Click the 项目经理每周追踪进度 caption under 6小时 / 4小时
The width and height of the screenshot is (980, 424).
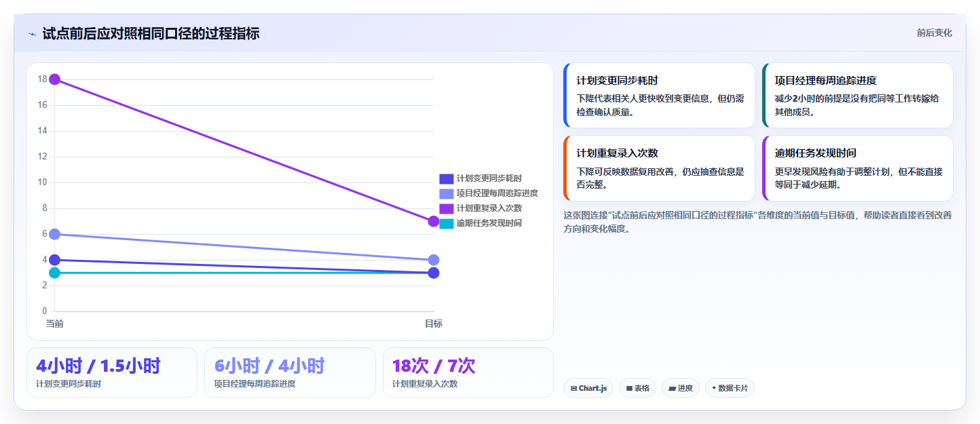255,384
